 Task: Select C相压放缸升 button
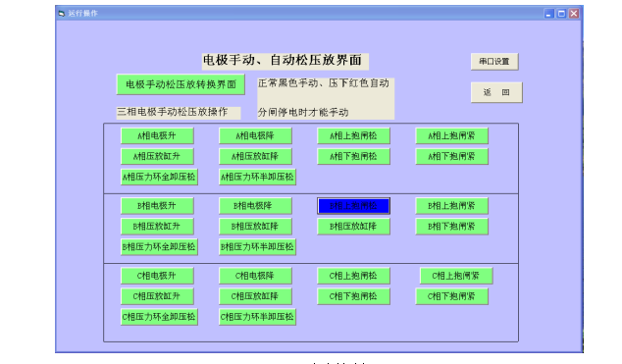(x=157, y=296)
